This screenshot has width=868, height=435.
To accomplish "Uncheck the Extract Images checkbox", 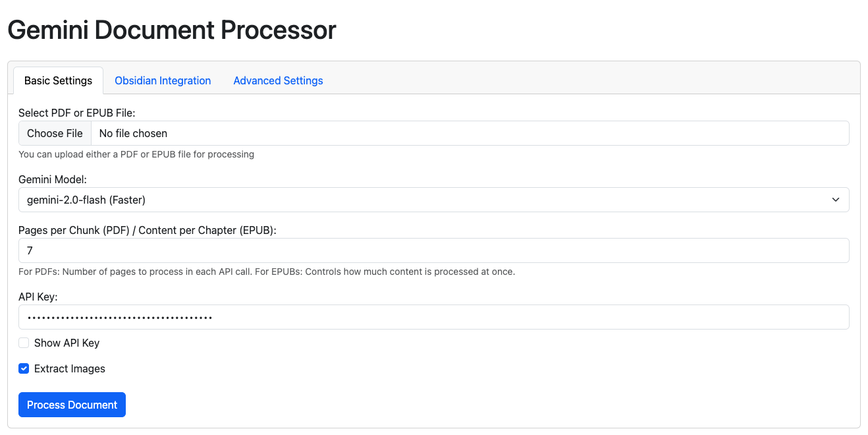I will [x=24, y=368].
